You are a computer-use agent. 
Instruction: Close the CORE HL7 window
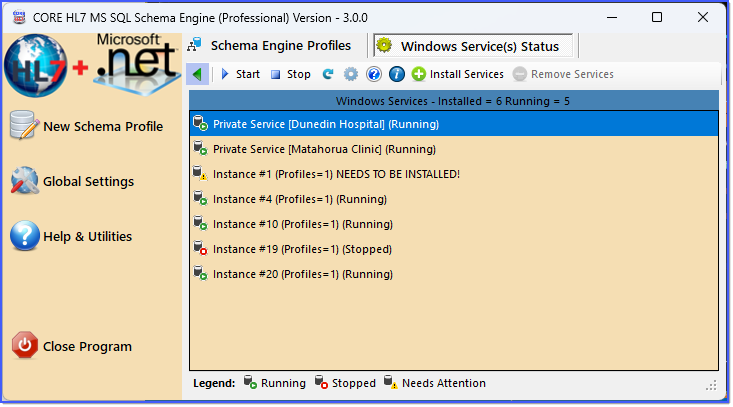click(x=703, y=17)
